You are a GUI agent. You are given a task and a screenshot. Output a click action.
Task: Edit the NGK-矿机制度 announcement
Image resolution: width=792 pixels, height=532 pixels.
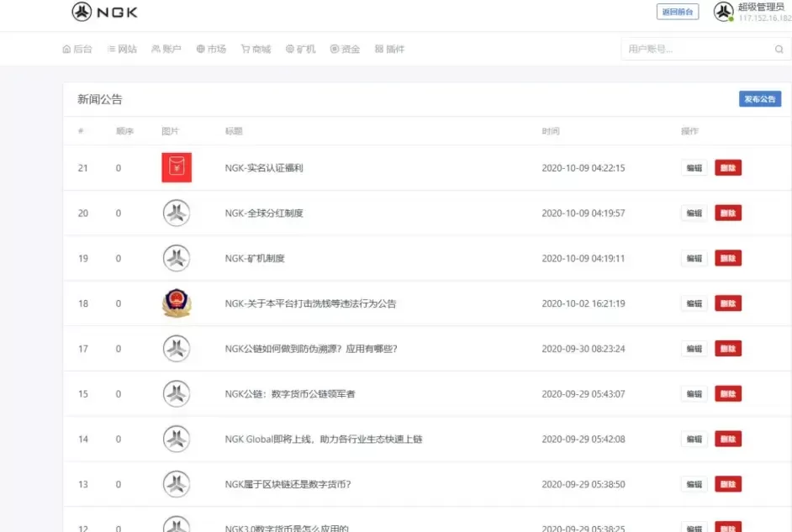pos(694,258)
